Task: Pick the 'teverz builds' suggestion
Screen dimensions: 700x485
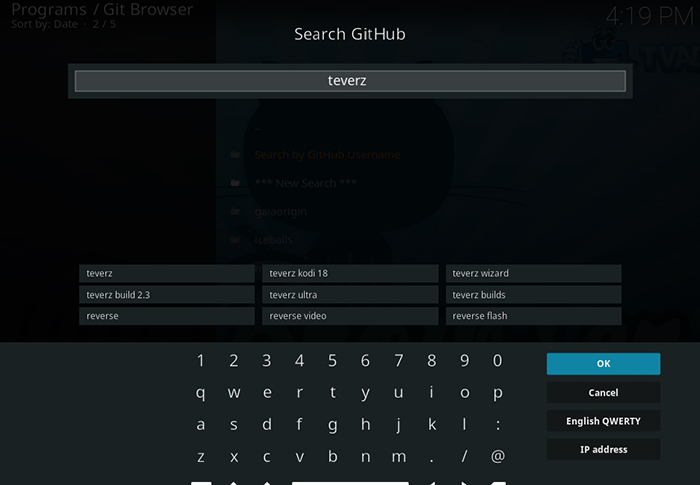Action: (533, 295)
